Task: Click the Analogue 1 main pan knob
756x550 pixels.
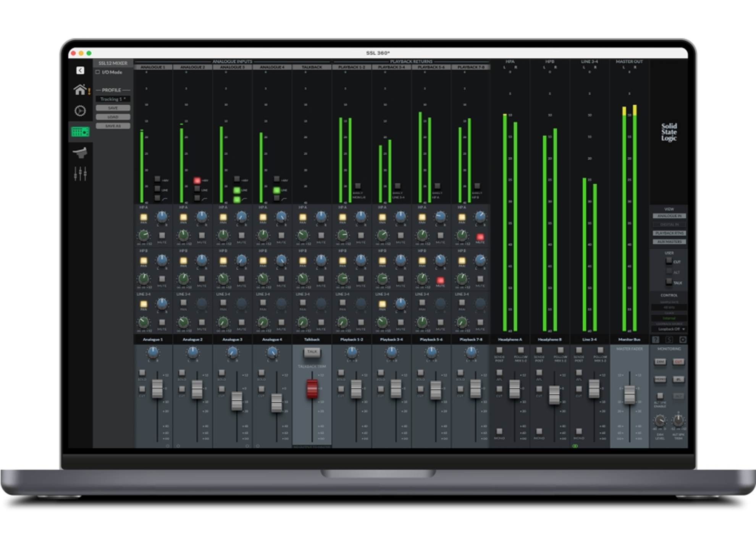Action: tap(153, 353)
